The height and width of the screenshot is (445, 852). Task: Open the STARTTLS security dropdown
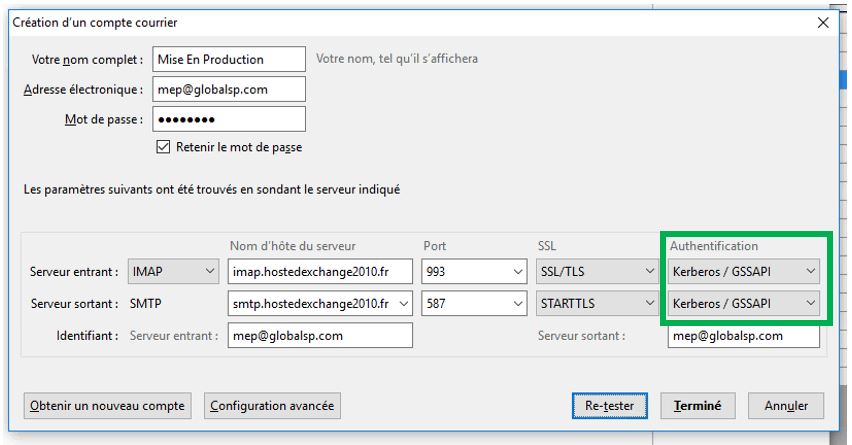[593, 303]
